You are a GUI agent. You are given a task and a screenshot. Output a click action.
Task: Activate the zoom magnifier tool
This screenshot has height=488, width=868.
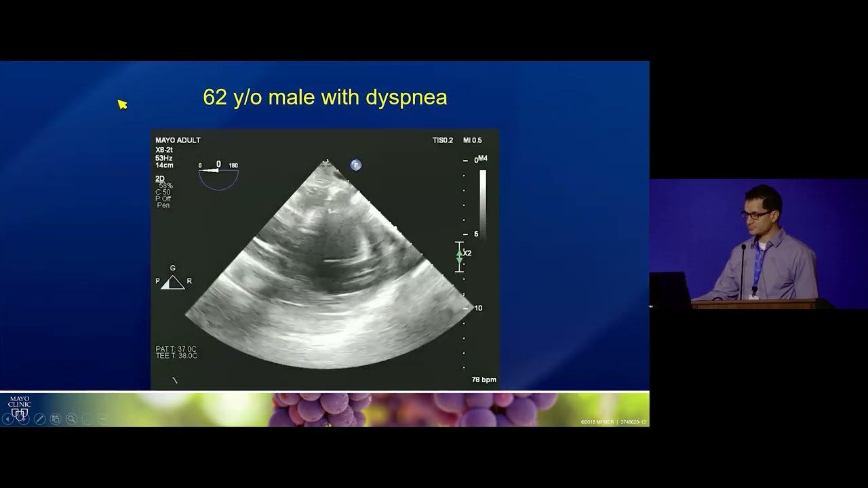click(71, 420)
